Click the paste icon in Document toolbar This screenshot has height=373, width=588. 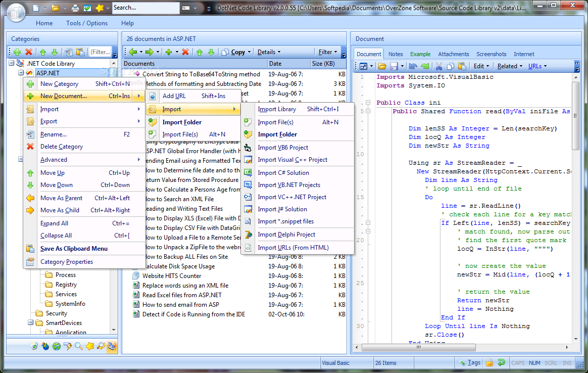click(462, 66)
